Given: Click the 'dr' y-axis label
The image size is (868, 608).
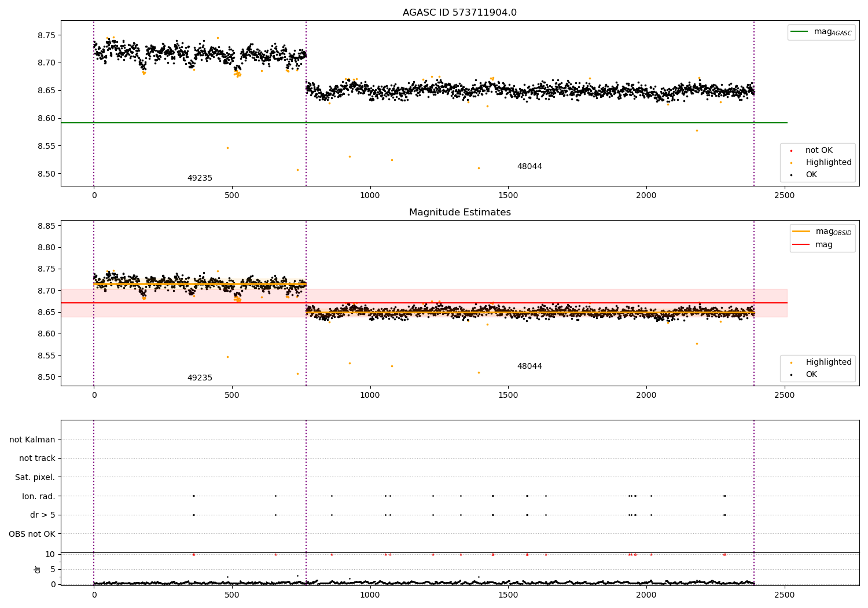Looking at the screenshot, I should pyautogui.click(x=38, y=569).
